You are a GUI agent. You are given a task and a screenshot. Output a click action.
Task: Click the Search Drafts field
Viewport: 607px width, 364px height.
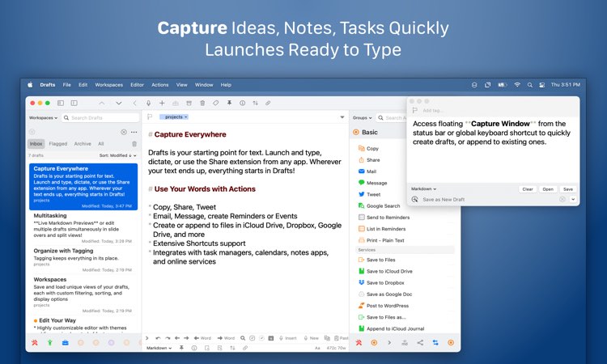[x=97, y=117]
